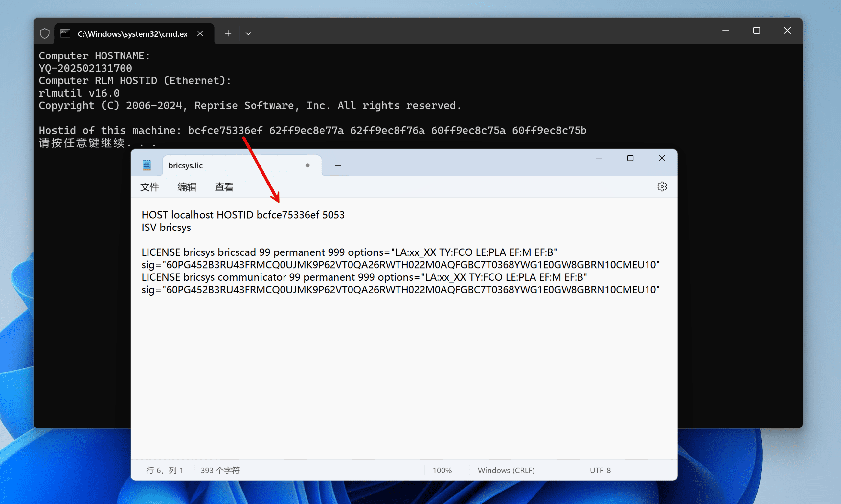Open new terminal tab with plus
Image resolution: width=841 pixels, height=504 pixels.
pos(228,33)
